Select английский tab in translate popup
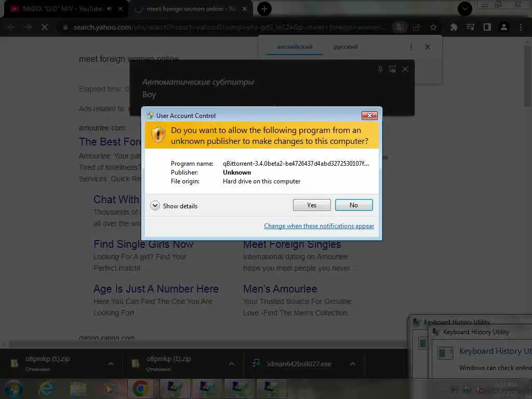The width and height of the screenshot is (532, 399). click(295, 47)
